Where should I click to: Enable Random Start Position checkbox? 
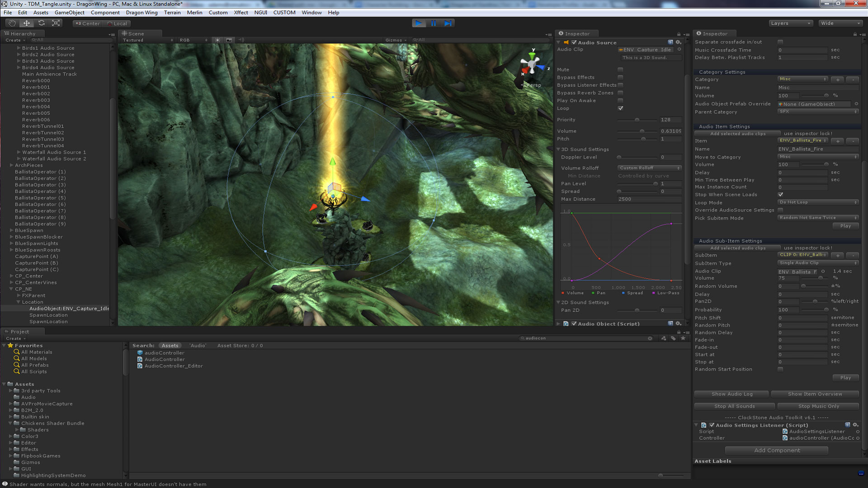pyautogui.click(x=780, y=369)
